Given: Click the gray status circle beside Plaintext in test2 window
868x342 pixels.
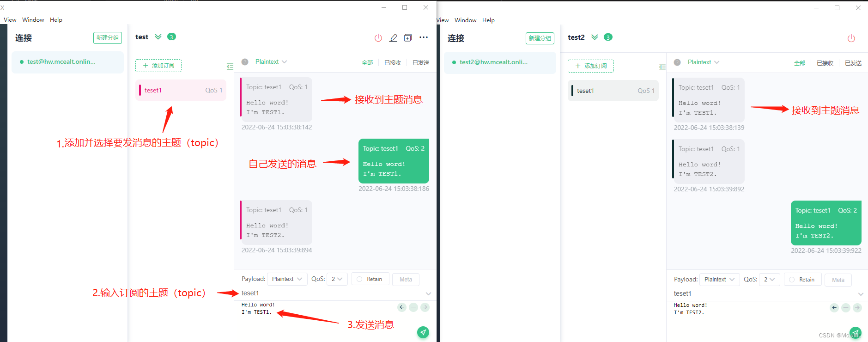Looking at the screenshot, I should pos(677,62).
